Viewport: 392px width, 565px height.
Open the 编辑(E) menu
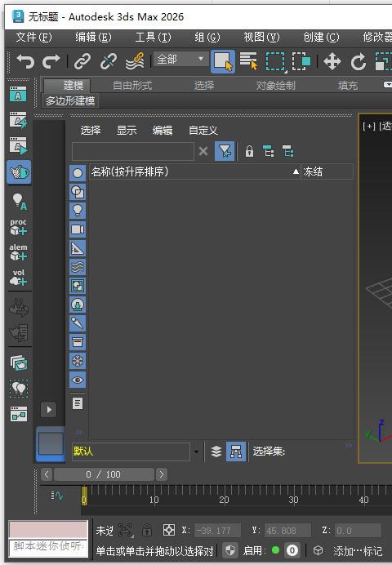pyautogui.click(x=93, y=37)
